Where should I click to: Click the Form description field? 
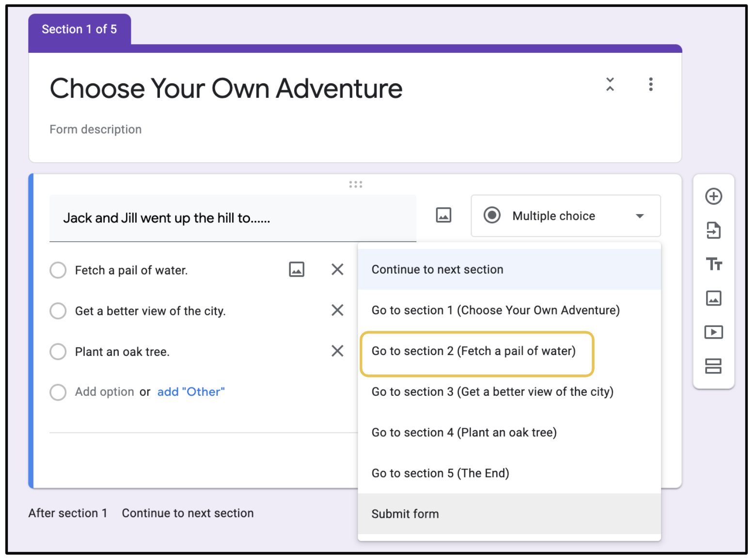(95, 129)
